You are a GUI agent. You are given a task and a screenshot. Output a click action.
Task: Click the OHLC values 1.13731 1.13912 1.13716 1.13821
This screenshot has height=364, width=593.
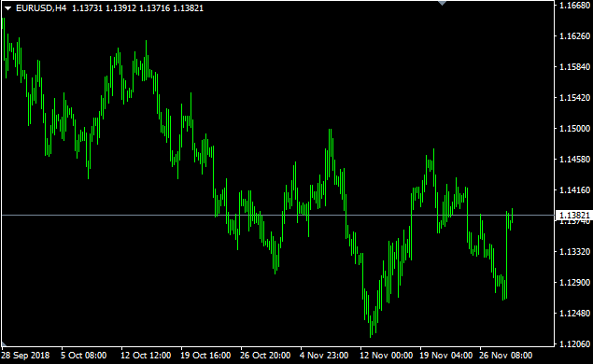click(x=137, y=8)
